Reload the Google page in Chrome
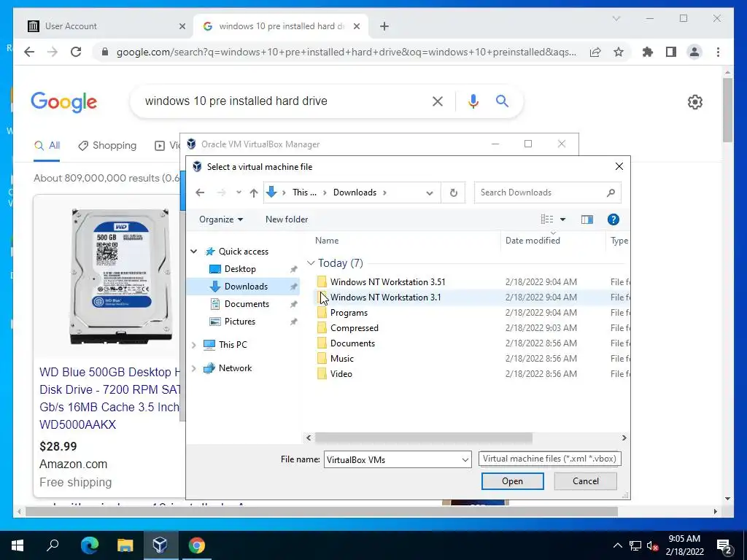The height and width of the screenshot is (560, 747). [x=76, y=52]
